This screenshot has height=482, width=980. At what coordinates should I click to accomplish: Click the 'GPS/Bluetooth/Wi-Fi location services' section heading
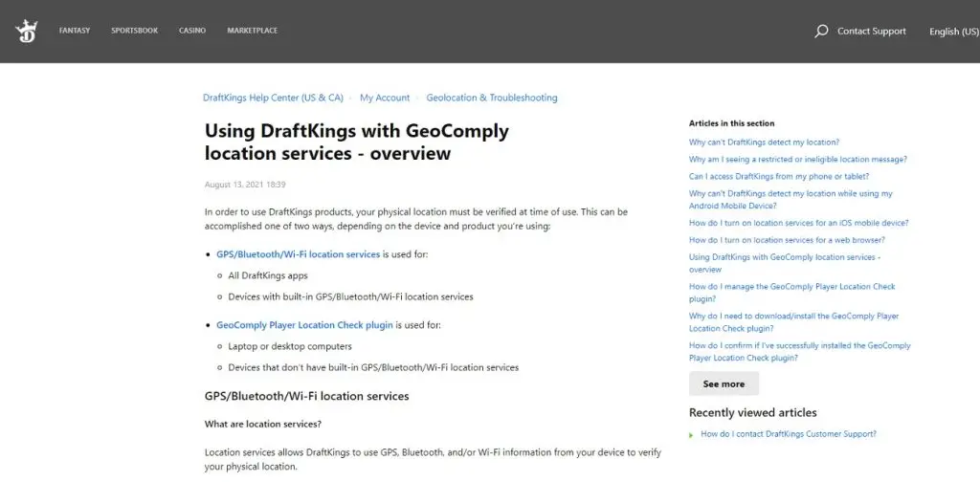[307, 397]
